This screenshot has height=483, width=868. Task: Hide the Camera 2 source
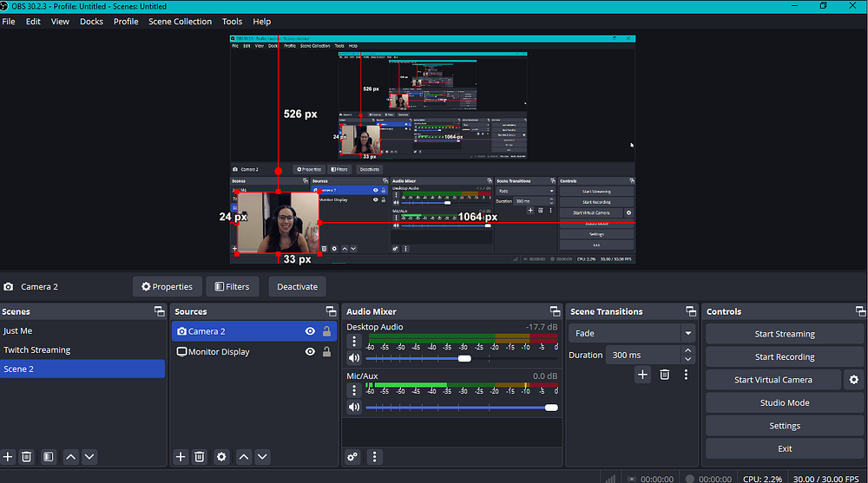pos(310,331)
